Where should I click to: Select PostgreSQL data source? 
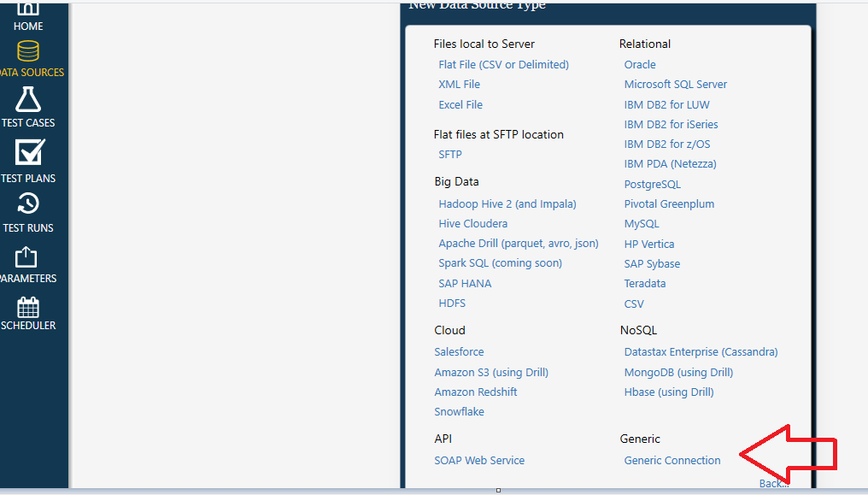(x=653, y=185)
